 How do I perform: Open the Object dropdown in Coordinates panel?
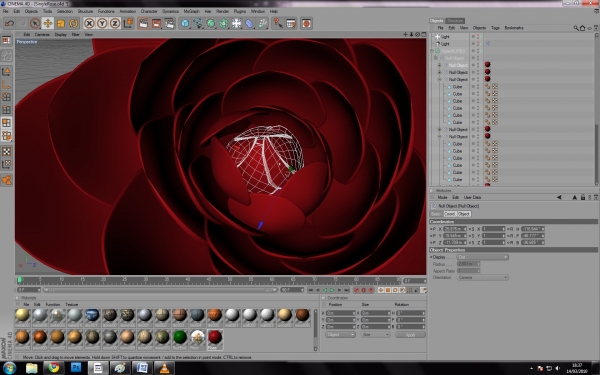[x=340, y=335]
